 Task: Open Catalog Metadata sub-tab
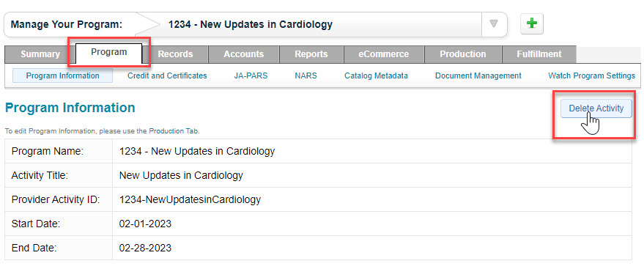(376, 75)
